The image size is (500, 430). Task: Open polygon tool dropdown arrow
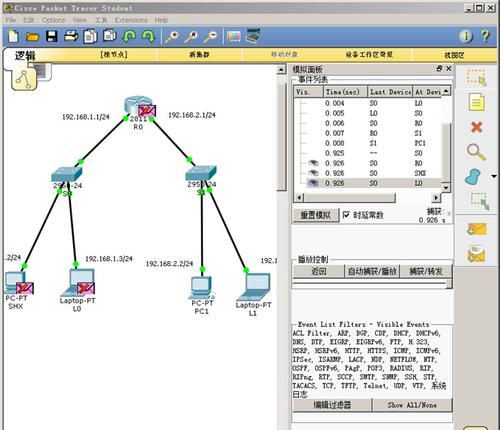pyautogui.click(x=494, y=176)
